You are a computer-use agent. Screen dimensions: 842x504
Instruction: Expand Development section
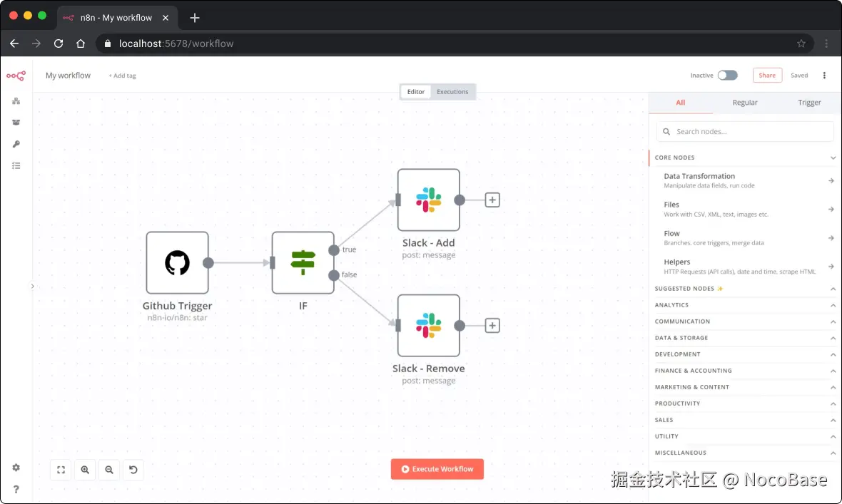pos(745,354)
